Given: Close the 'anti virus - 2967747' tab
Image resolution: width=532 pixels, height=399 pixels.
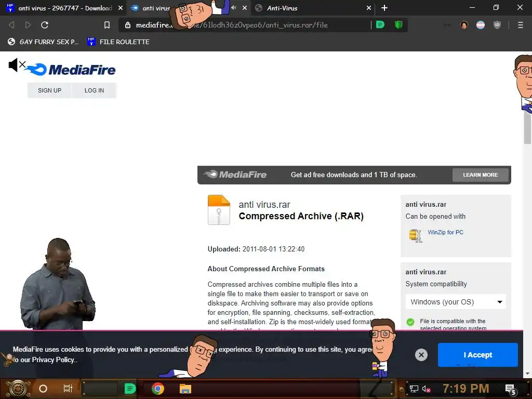Looking at the screenshot, I should pyautogui.click(x=121, y=8).
